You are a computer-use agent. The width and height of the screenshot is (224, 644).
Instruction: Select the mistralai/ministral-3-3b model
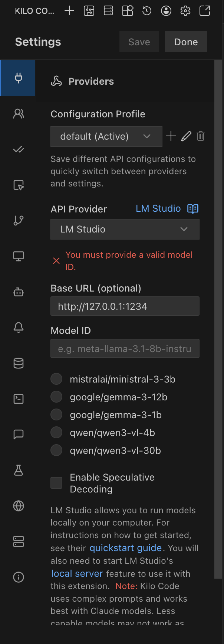click(56, 379)
